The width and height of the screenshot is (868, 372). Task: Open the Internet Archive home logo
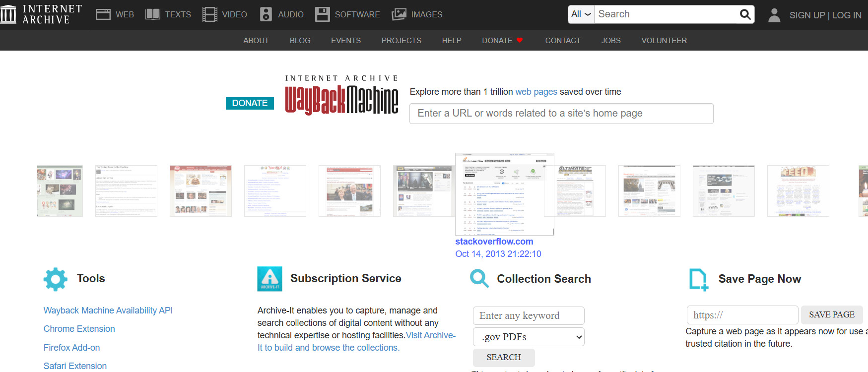pos(41,14)
